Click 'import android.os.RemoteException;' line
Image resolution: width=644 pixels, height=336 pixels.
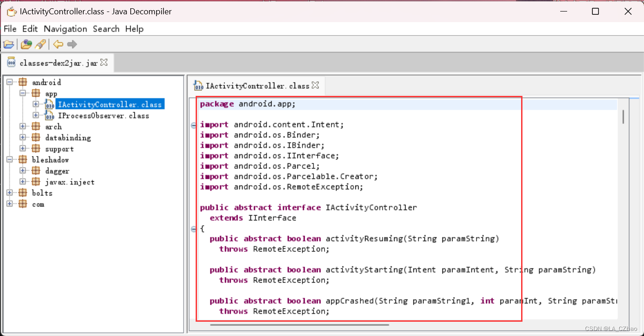point(282,187)
